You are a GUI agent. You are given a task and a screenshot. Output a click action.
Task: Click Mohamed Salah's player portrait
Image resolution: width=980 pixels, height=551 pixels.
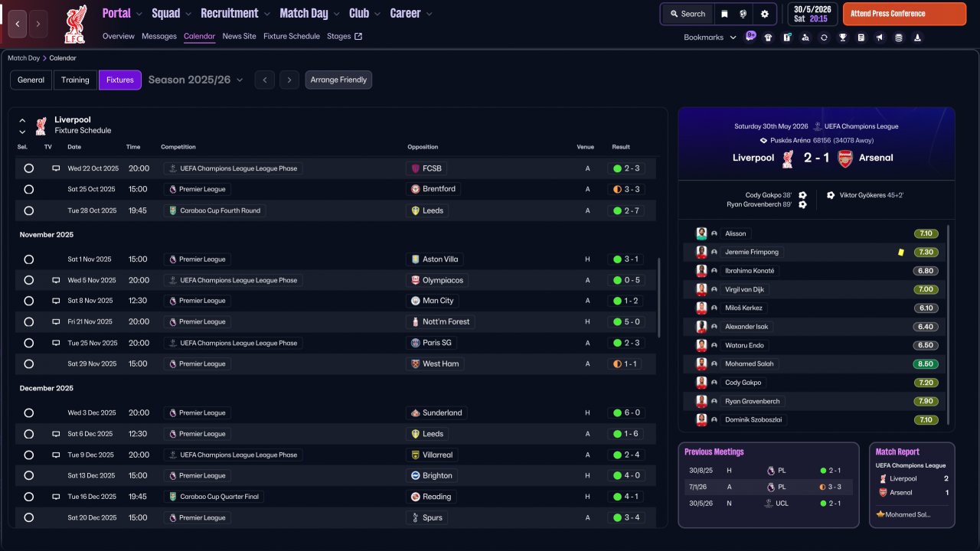(701, 364)
